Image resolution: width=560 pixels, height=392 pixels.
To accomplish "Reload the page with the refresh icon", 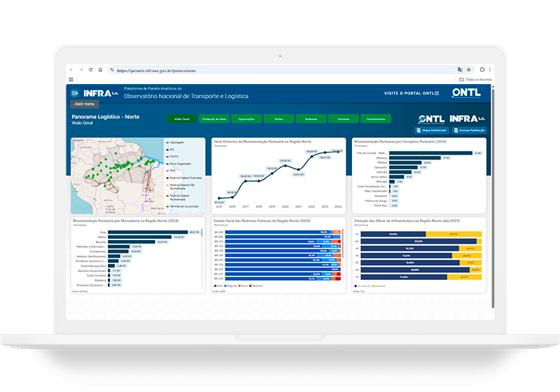I will point(90,70).
